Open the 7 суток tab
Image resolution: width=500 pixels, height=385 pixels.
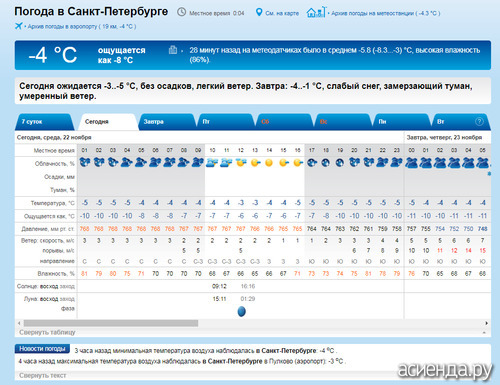(44, 122)
